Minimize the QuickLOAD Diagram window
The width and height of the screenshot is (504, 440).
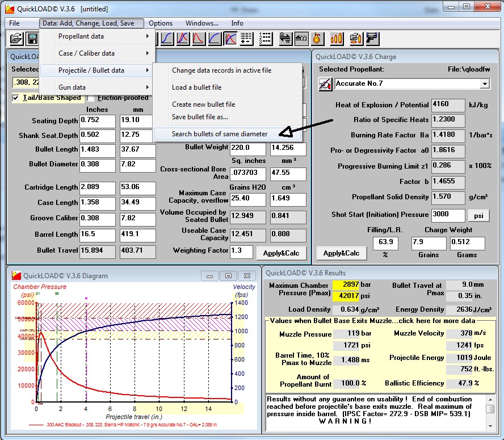pyautogui.click(x=209, y=276)
